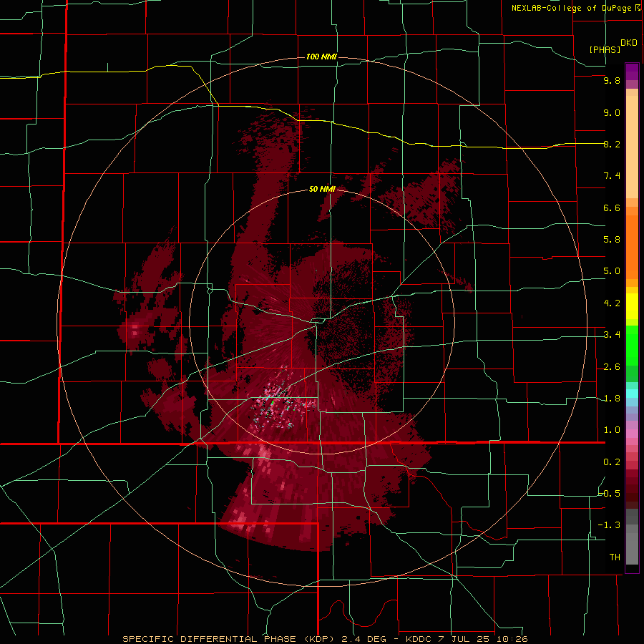Click the purple swatch atop the color bar
The image size is (644, 644).
632,72
